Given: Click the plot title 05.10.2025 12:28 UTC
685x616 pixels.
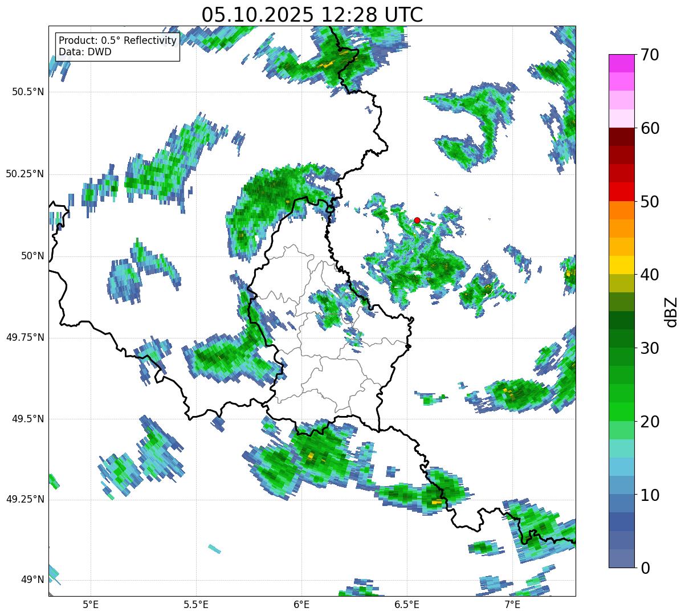Looking at the screenshot, I should tap(312, 15).
